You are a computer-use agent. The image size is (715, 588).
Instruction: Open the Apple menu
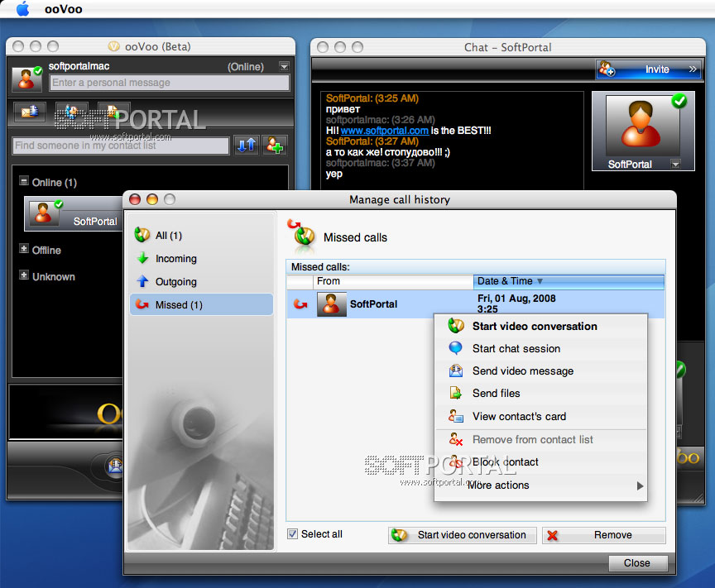[23, 9]
